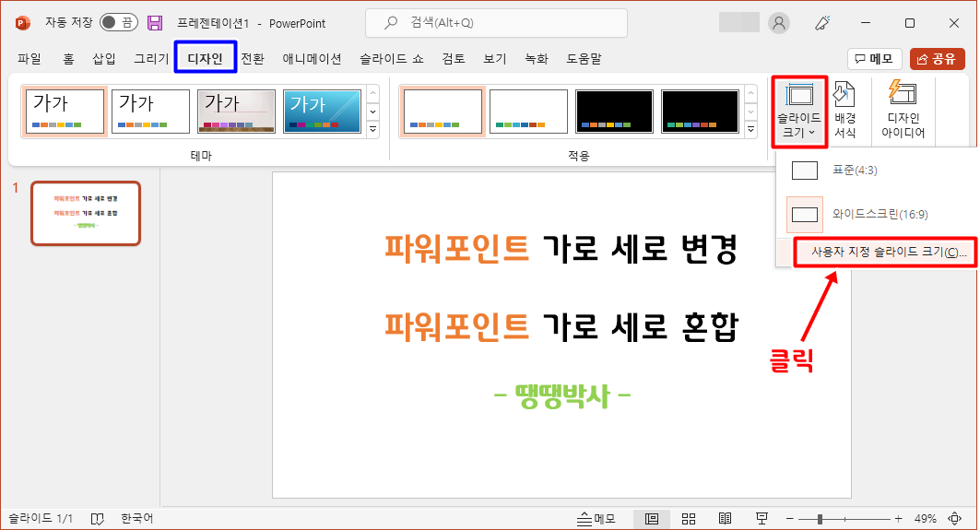Screen dimensions: 980x530
Task: Click the search box 검색(Alt+Q)
Action: click(496, 23)
